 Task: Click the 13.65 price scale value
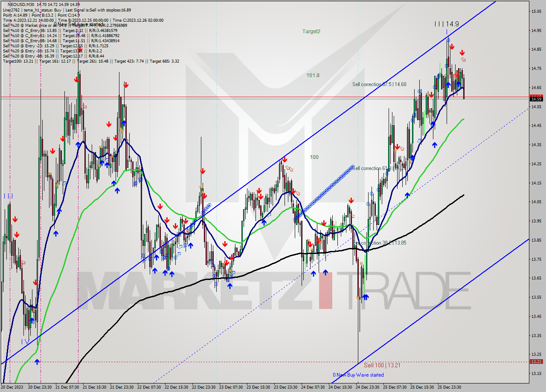coord(536,278)
